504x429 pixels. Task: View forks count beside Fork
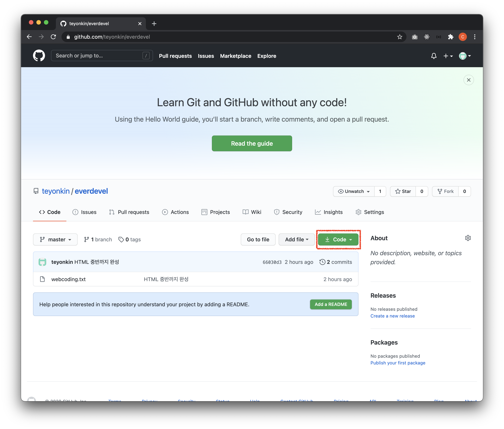coord(464,191)
